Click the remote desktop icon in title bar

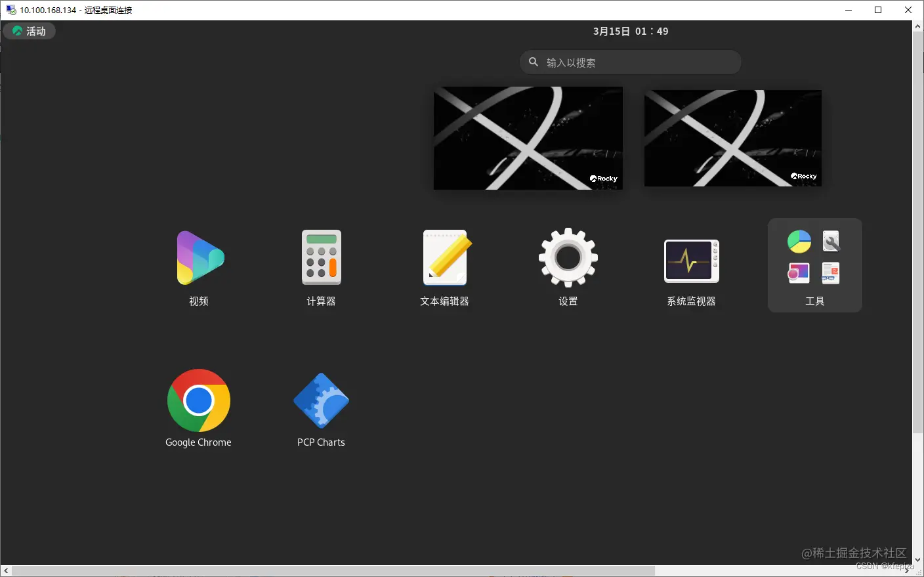point(11,10)
